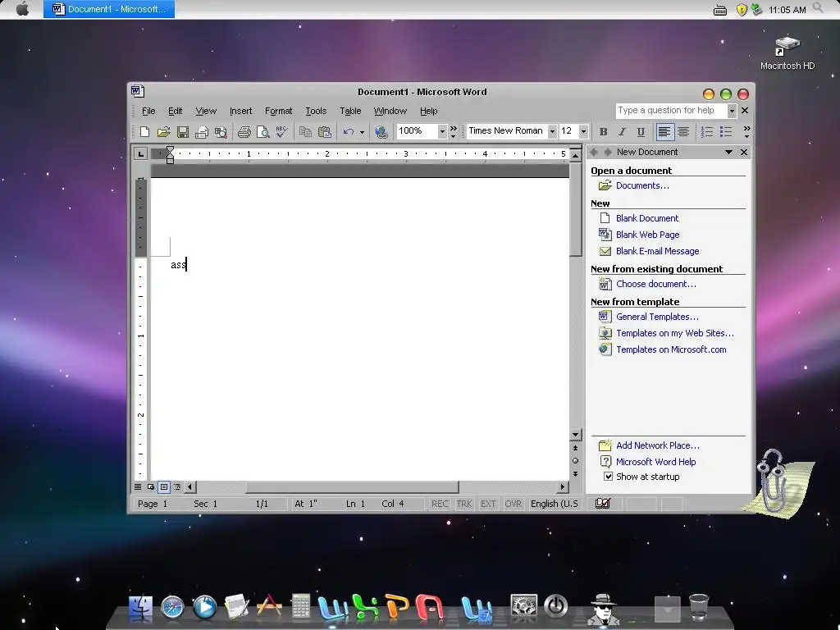Image resolution: width=840 pixels, height=630 pixels.
Task: Click the Documents... link in task pane
Action: 642,185
